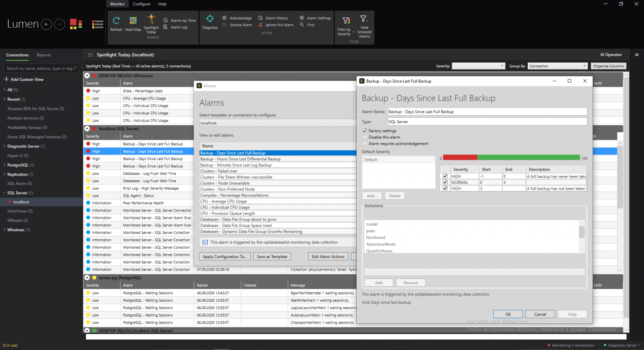Toggle the NORMAL severity row checkbox
644x350 pixels.
[445, 182]
